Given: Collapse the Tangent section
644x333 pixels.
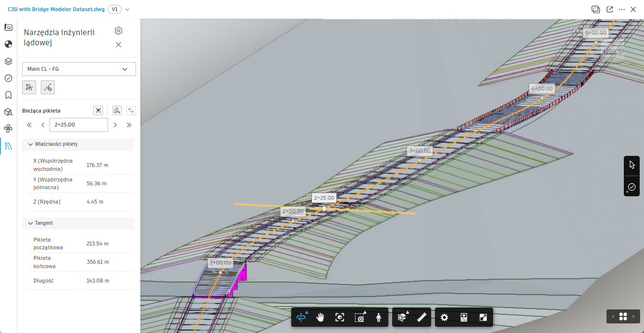Looking at the screenshot, I should pos(31,223).
